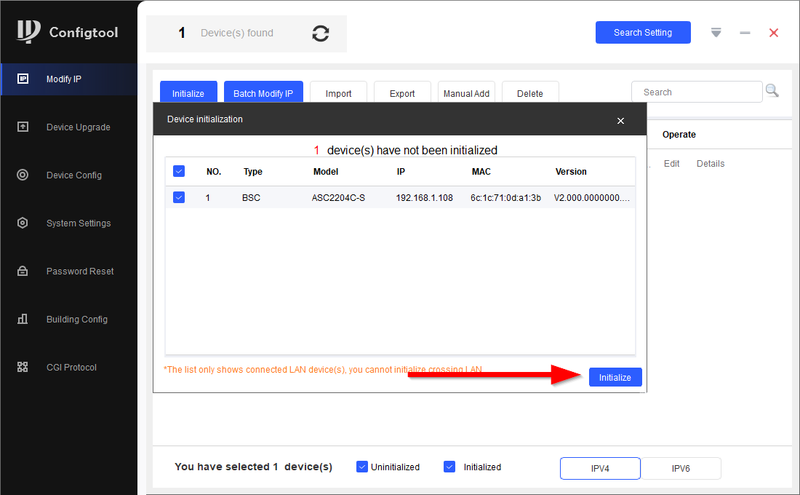Disable the Initialized filter checkbox
800x495 pixels.
(x=449, y=467)
